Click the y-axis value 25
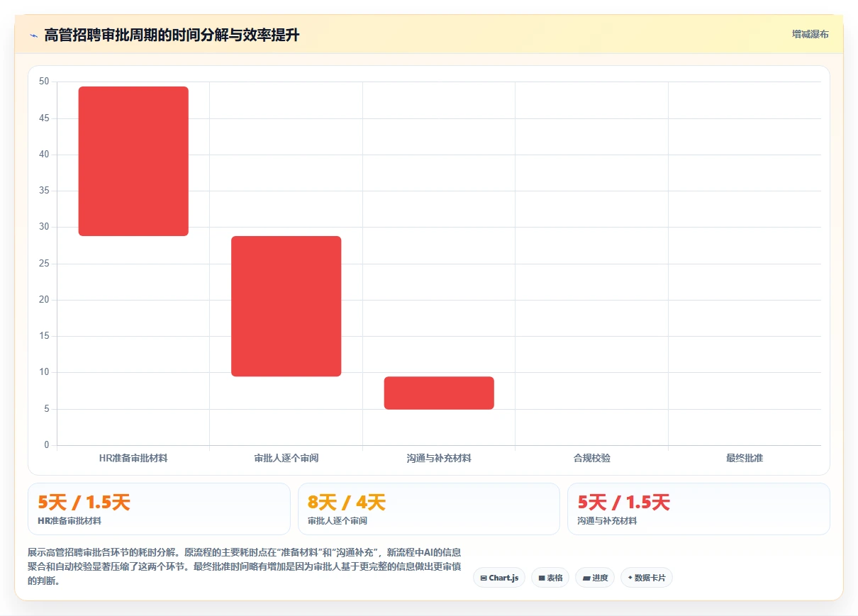858x616 pixels. pyautogui.click(x=44, y=264)
